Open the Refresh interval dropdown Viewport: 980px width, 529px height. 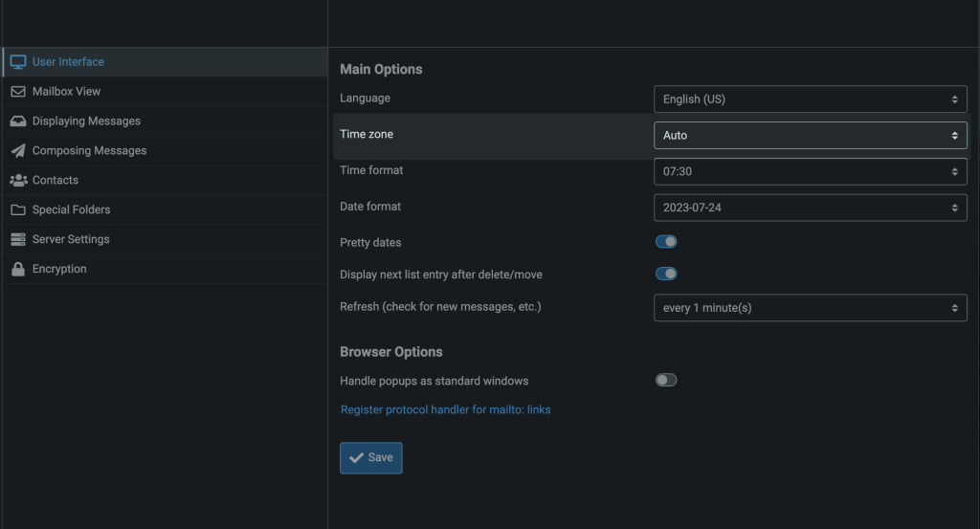coord(810,308)
